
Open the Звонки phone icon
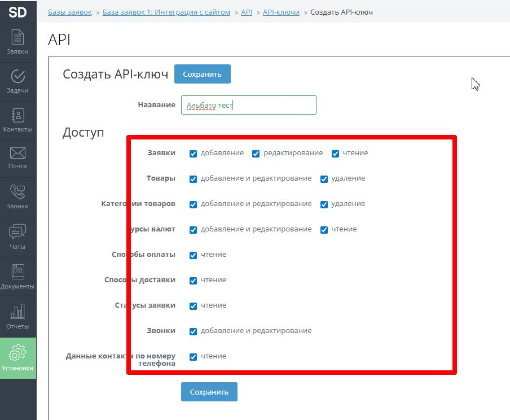coord(17,197)
